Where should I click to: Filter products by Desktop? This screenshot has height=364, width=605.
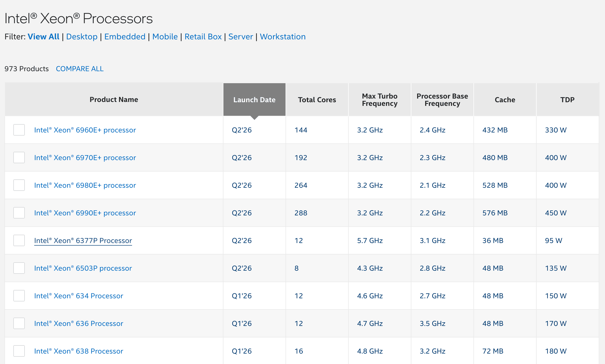click(82, 37)
